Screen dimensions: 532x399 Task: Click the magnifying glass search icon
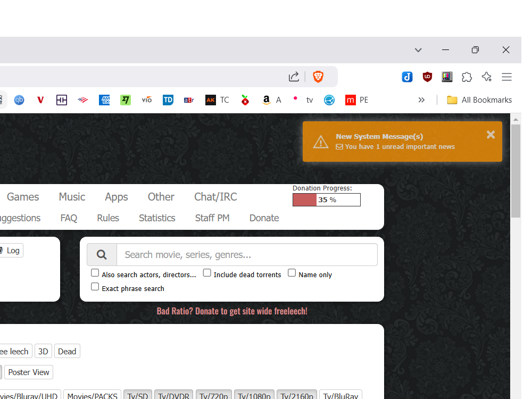(x=102, y=255)
